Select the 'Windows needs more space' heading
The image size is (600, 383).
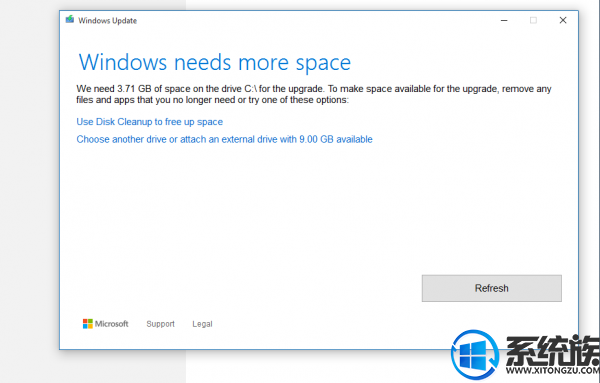click(215, 62)
